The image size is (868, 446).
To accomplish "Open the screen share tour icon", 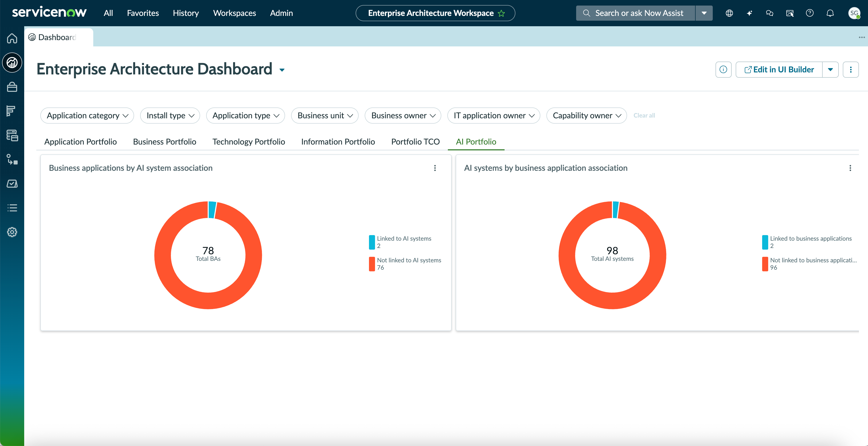I will [x=790, y=13].
